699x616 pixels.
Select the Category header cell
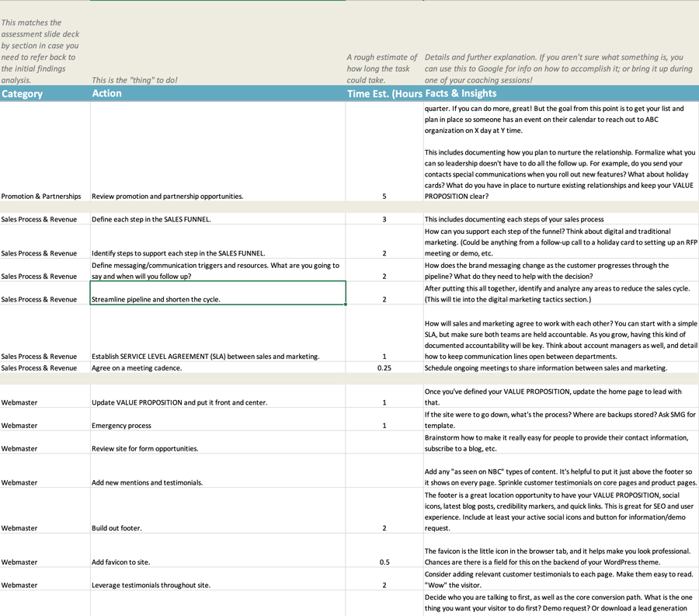(44, 93)
